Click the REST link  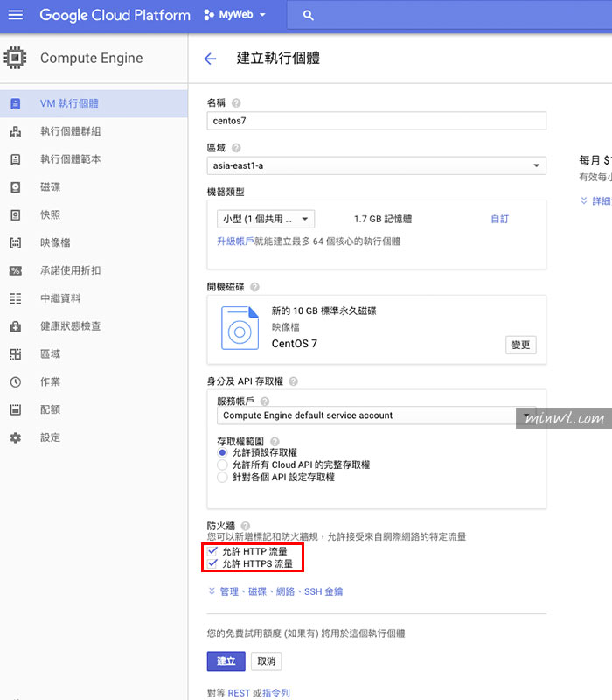pyautogui.click(x=239, y=693)
